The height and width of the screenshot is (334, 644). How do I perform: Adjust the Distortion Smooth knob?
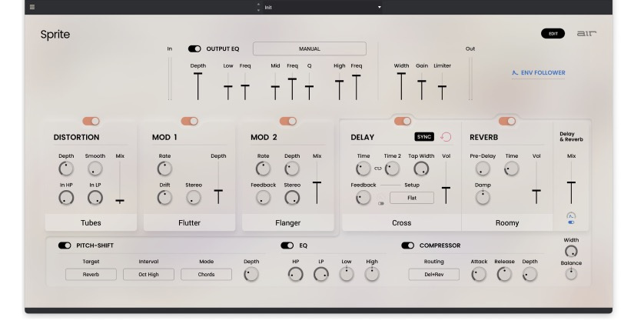point(95,169)
